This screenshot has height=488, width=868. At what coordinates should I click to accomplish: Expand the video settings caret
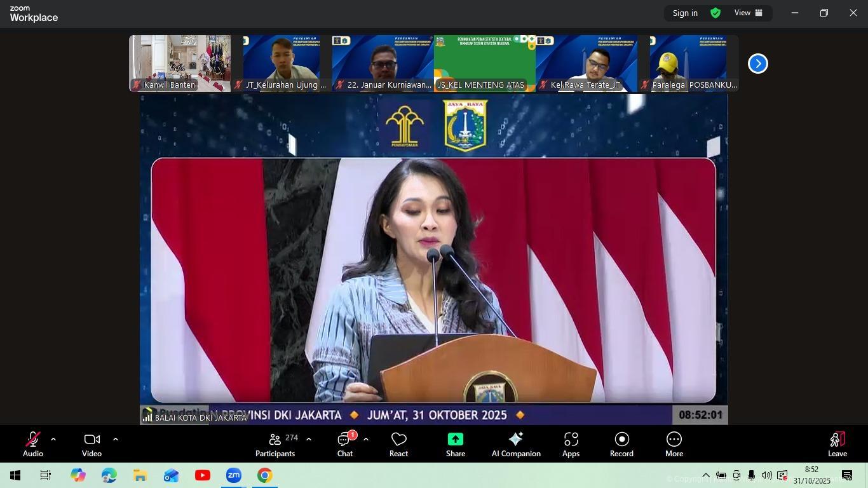pyautogui.click(x=115, y=439)
